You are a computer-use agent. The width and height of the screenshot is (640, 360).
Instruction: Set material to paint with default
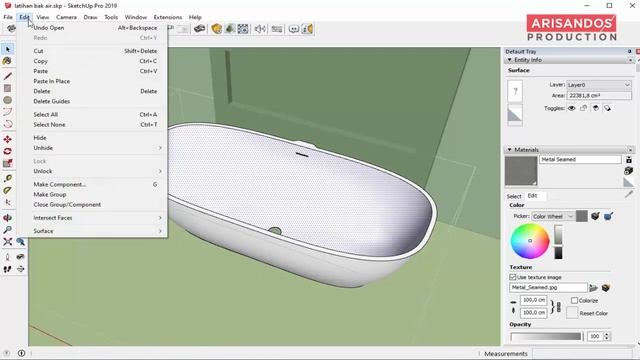[x=629, y=182]
